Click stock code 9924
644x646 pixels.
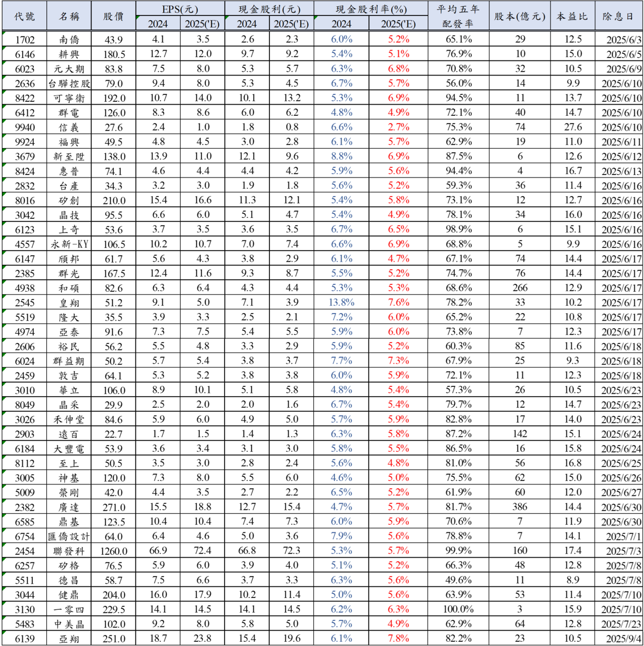click(x=24, y=142)
